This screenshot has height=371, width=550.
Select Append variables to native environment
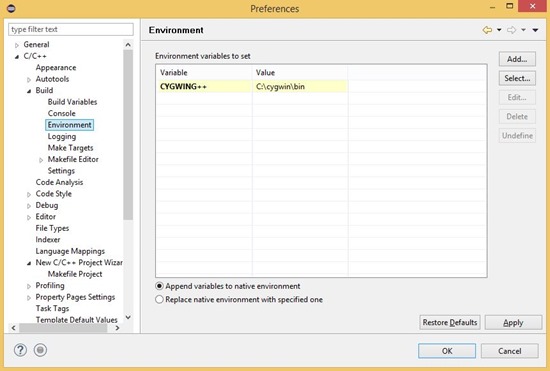[228, 286]
